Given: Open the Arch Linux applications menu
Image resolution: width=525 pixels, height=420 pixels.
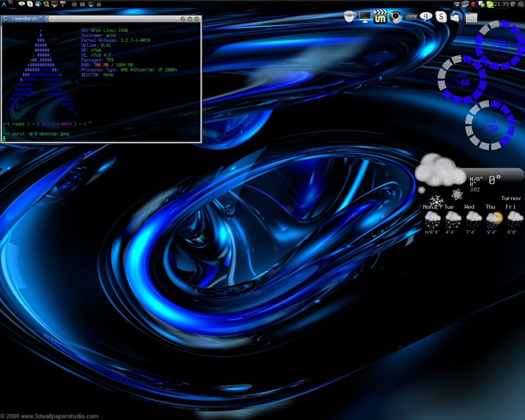Looking at the screenshot, I should pos(4,4).
